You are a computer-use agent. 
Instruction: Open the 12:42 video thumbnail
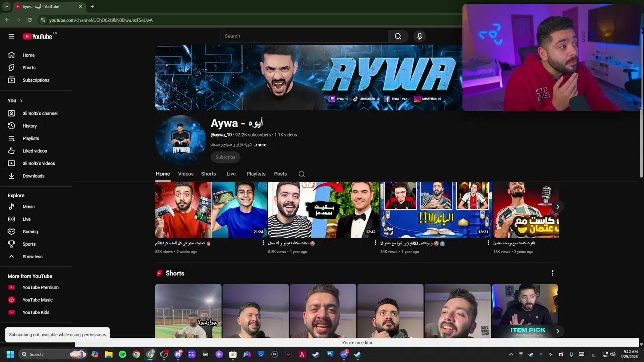[x=324, y=210]
